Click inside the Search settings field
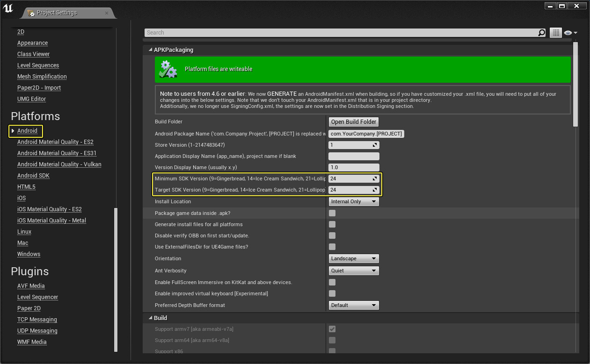Image resolution: width=590 pixels, height=364 pixels. point(328,33)
